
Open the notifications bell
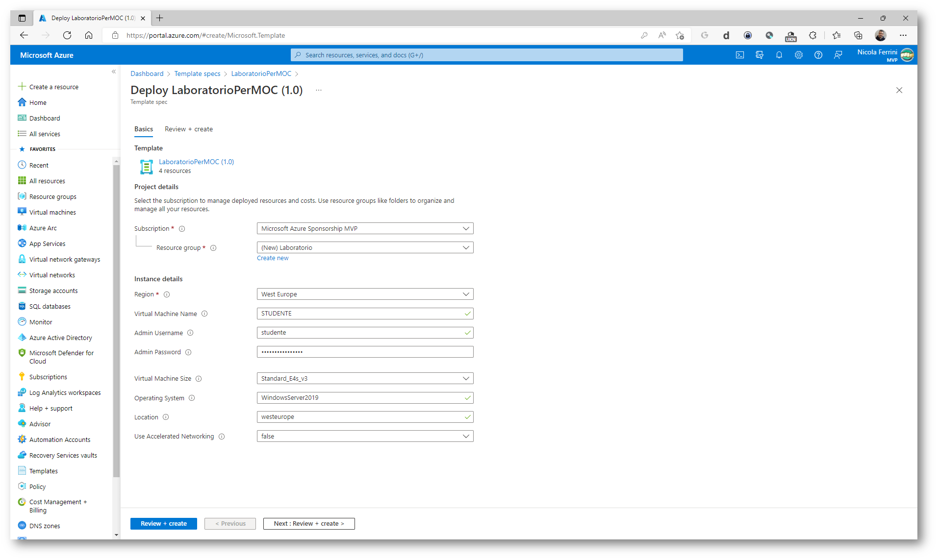[779, 55]
